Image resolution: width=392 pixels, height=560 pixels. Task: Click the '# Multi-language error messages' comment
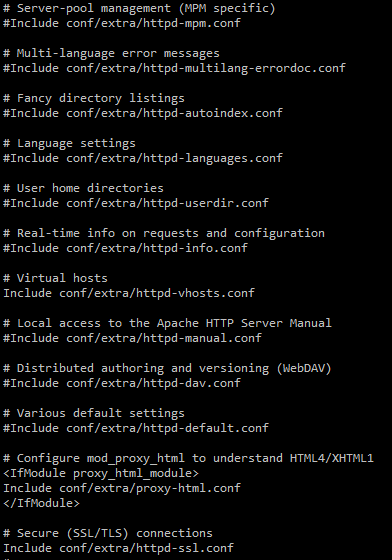click(111, 54)
